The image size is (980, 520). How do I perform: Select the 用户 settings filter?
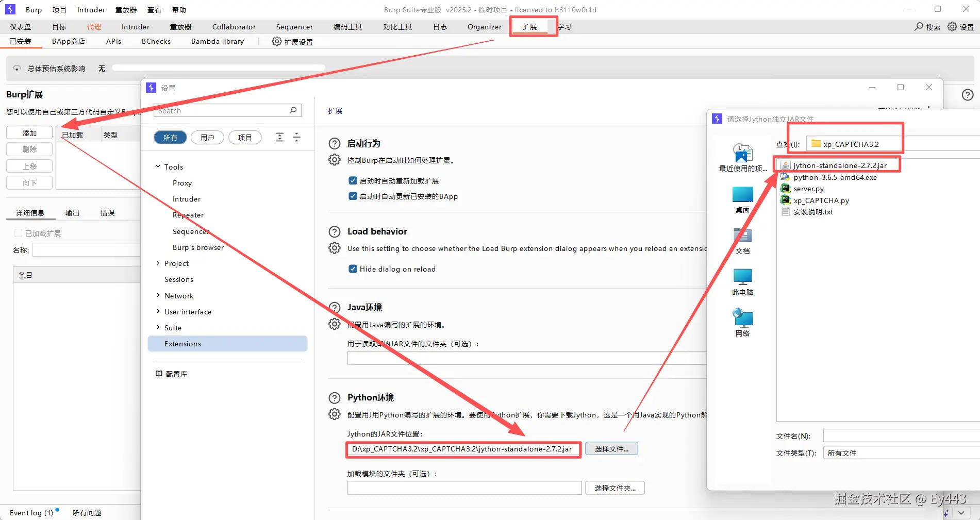click(x=207, y=137)
